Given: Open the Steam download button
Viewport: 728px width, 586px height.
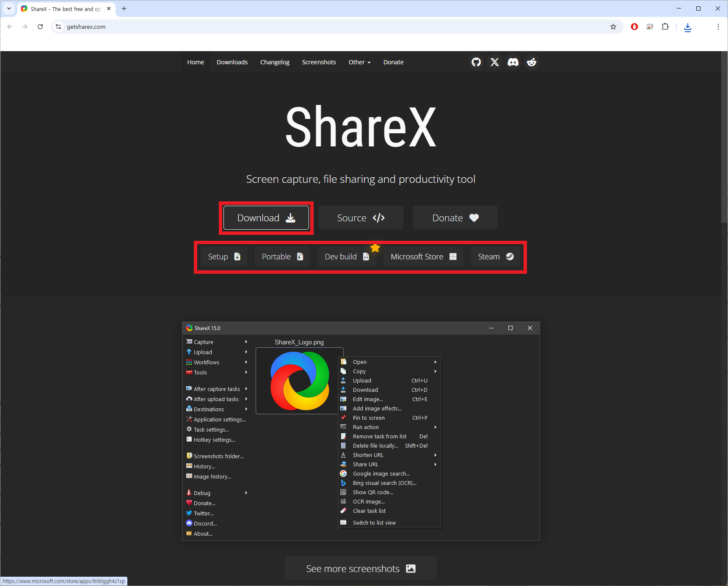Looking at the screenshot, I should pos(496,257).
